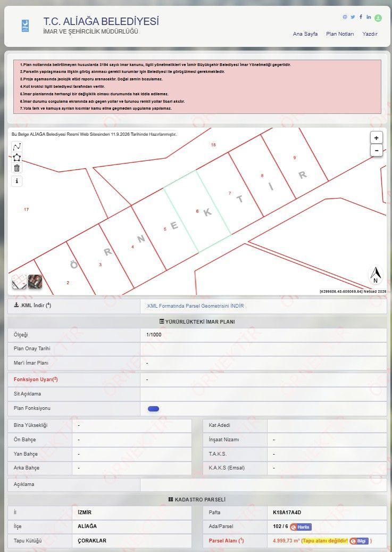Click the K18A17A4D pafta value
392x552 pixels.
click(287, 513)
